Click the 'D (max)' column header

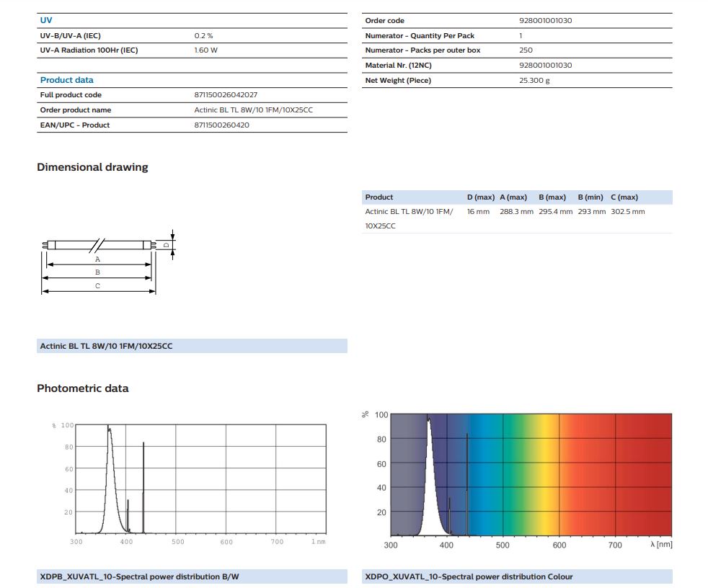point(481,197)
